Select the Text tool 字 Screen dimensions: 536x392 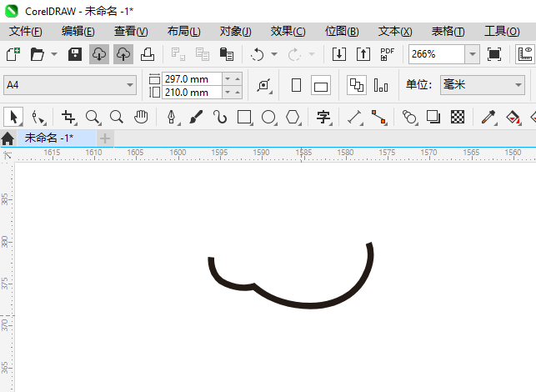[x=323, y=117]
